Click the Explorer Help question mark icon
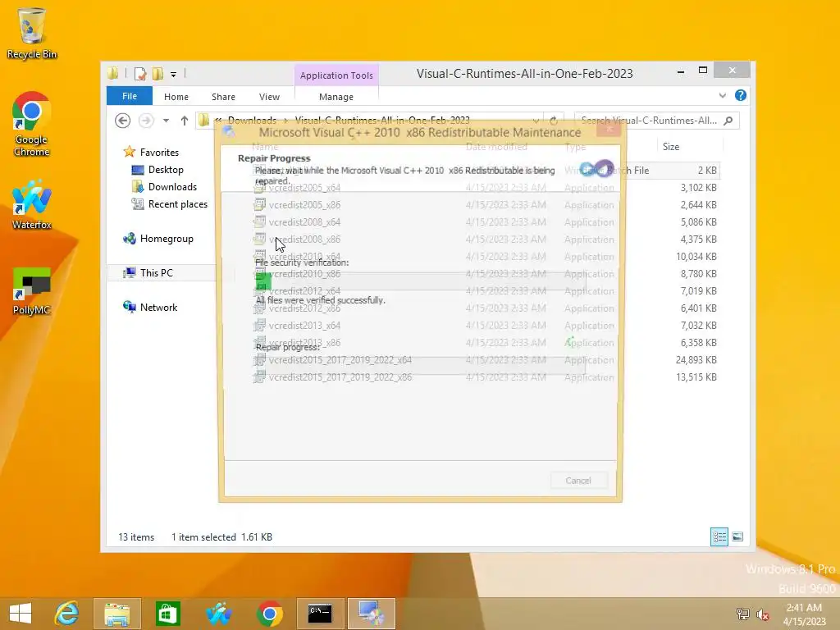 tap(741, 95)
